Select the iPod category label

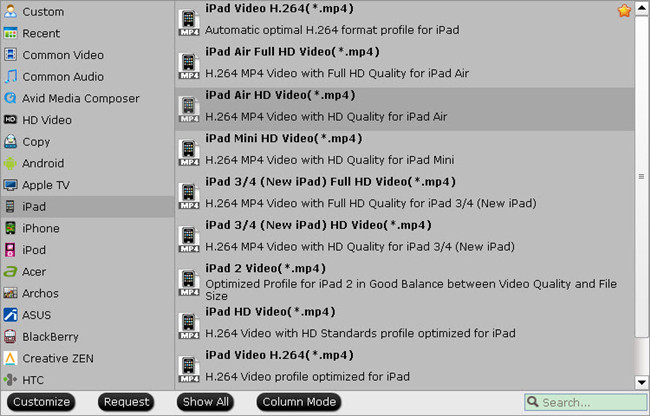(x=34, y=250)
